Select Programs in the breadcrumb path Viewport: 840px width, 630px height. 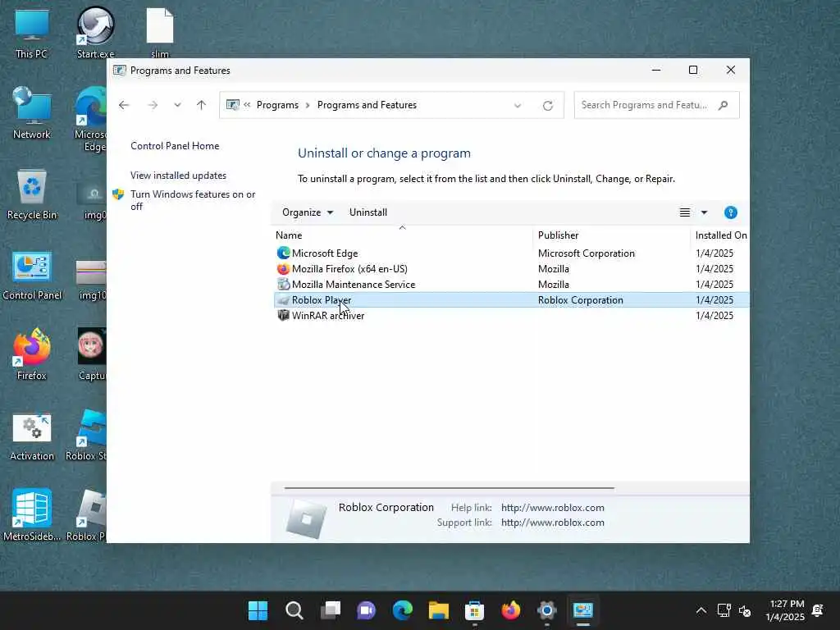tap(277, 105)
